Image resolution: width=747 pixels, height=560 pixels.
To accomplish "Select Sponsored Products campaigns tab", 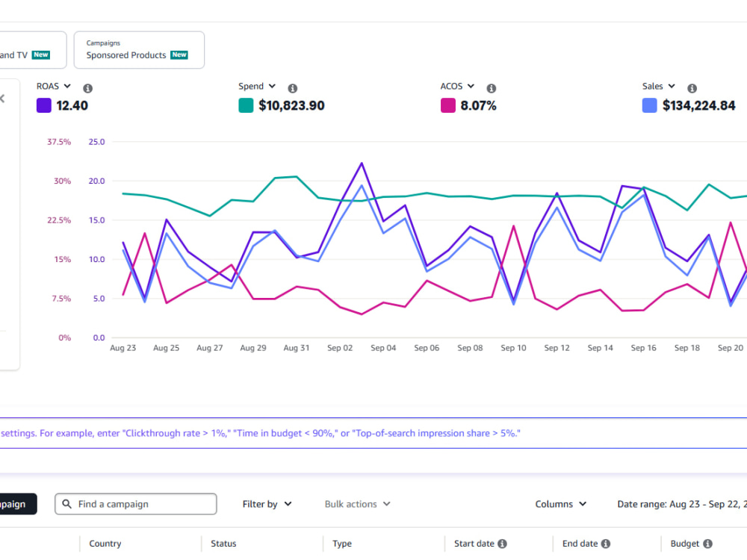I will click(139, 50).
